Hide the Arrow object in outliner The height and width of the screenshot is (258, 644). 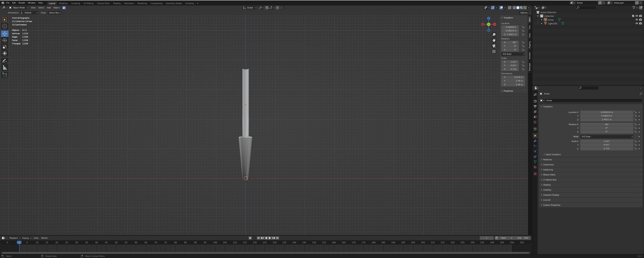click(637, 20)
